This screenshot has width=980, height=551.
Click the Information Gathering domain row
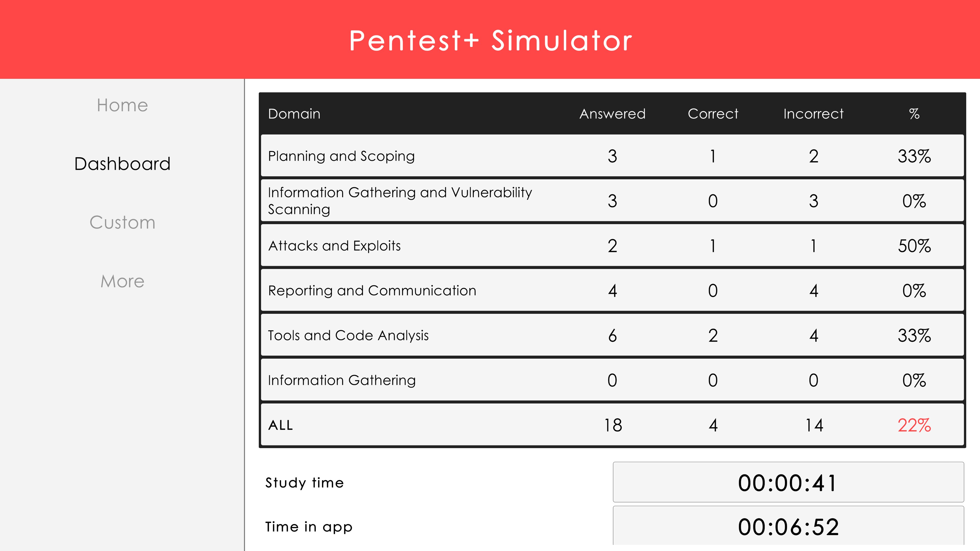tap(342, 380)
